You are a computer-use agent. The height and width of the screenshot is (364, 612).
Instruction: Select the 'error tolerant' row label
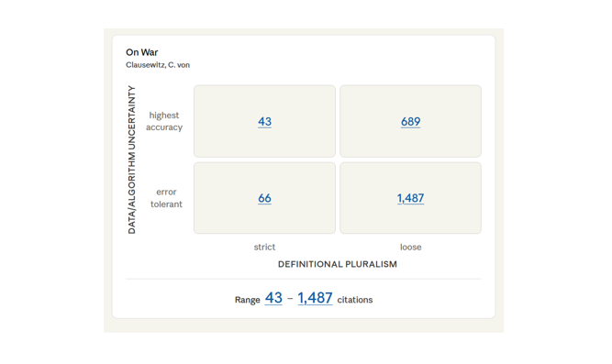pos(166,198)
